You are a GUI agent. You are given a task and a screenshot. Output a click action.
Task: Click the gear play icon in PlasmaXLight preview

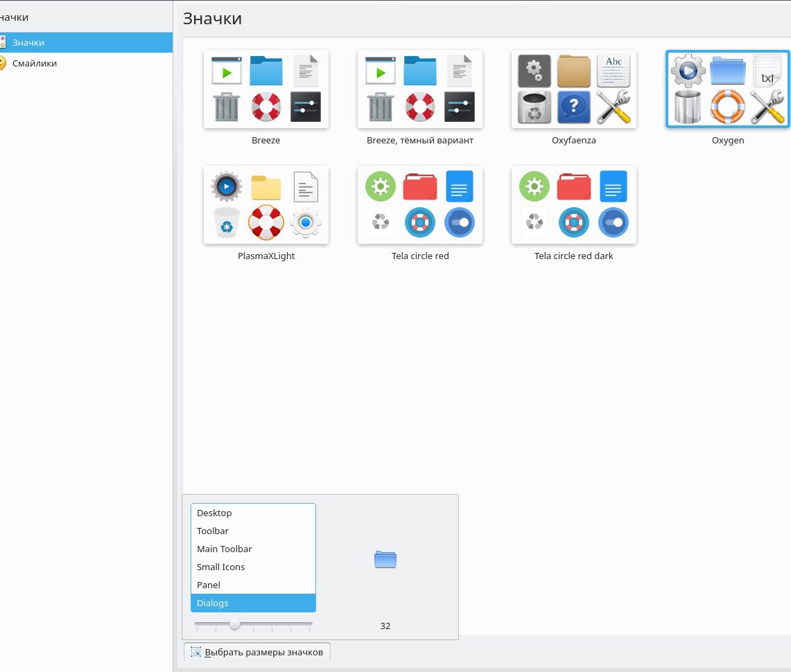click(227, 186)
